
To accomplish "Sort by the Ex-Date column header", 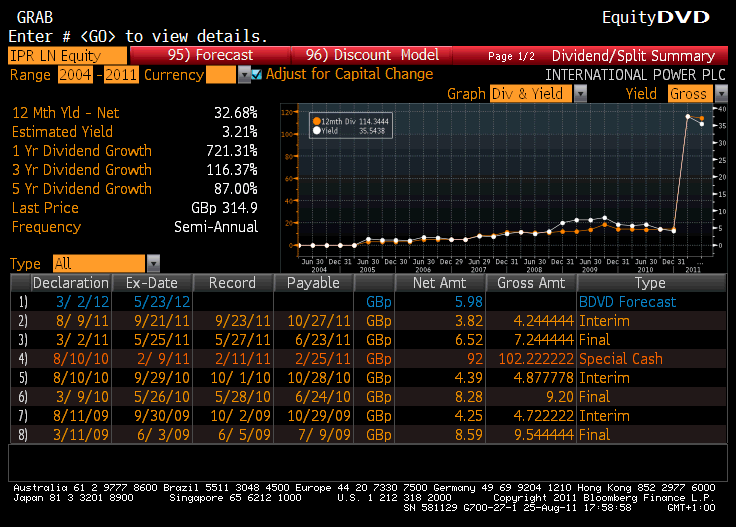I will (152, 283).
